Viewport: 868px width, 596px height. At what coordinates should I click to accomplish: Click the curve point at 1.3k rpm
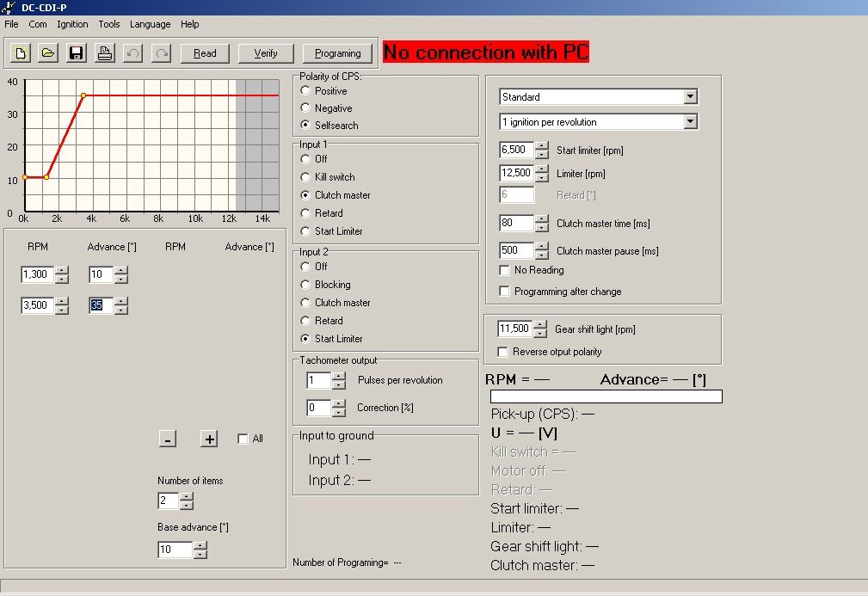[x=46, y=177]
